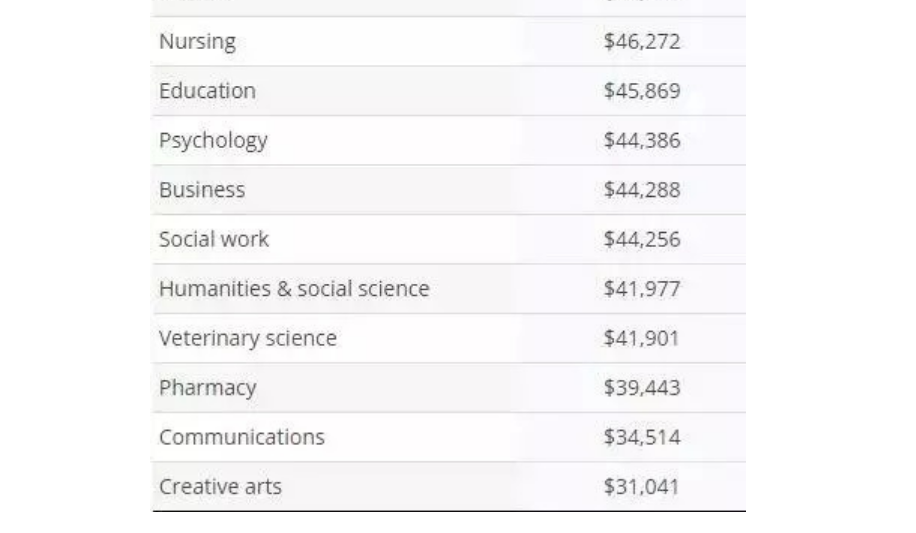
Task: Click the Education field name
Action: pos(207,91)
